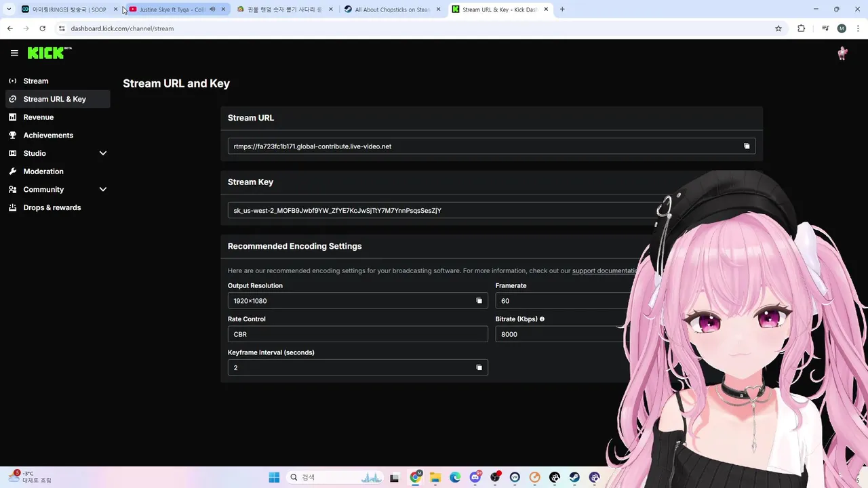Open a new Chrome tab
The height and width of the screenshot is (488, 868).
click(x=562, y=9)
